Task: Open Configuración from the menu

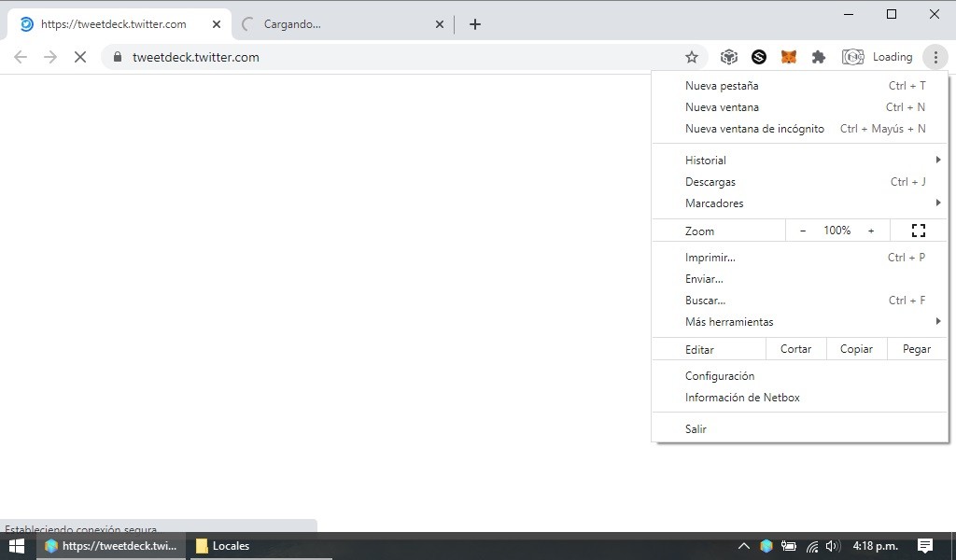Action: 800,376
